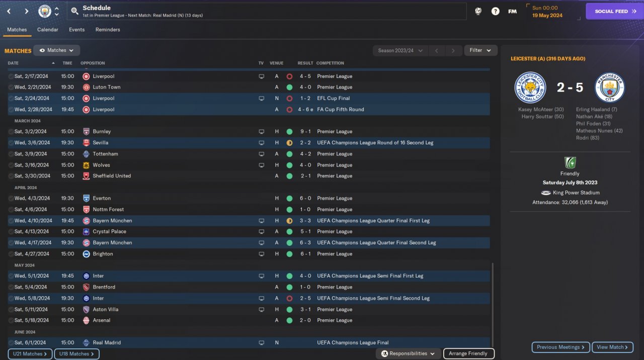The image size is (644, 360).
Task: Open U21 Matches
Action: (30, 354)
